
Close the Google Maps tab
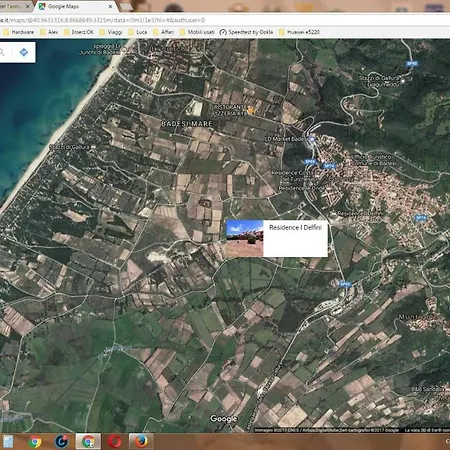pos(110,6)
